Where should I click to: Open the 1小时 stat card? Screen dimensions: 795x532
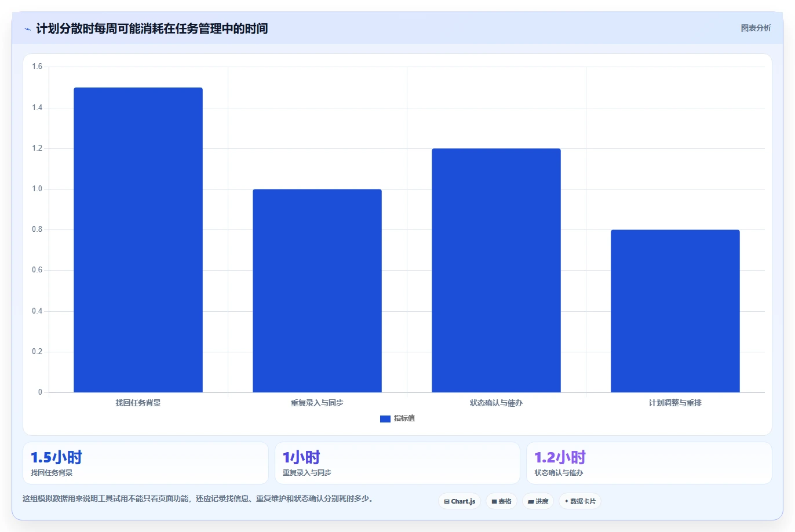[397, 463]
